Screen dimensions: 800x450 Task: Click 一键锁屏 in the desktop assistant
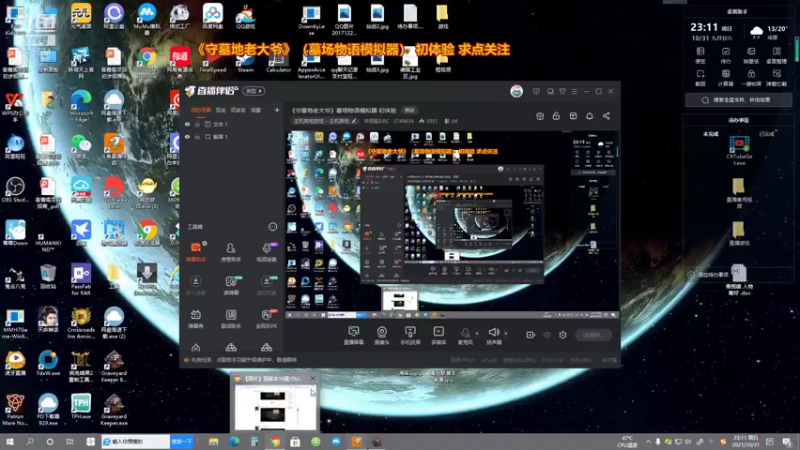click(x=751, y=77)
